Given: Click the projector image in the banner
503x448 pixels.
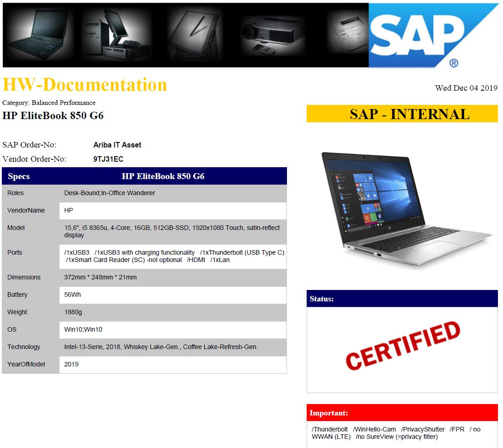Looking at the screenshot, I should pos(273,36).
